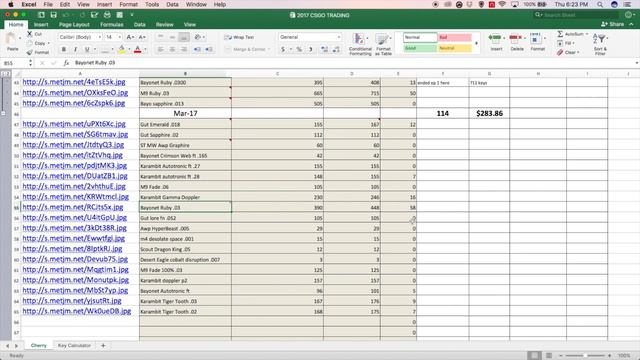
Task: Open the Review ribbon tab
Action: click(164, 24)
